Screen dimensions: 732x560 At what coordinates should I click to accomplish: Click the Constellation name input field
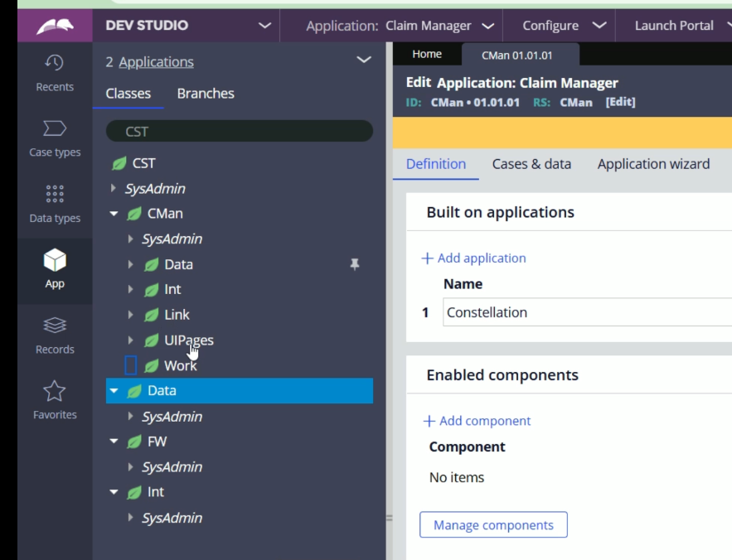point(587,312)
